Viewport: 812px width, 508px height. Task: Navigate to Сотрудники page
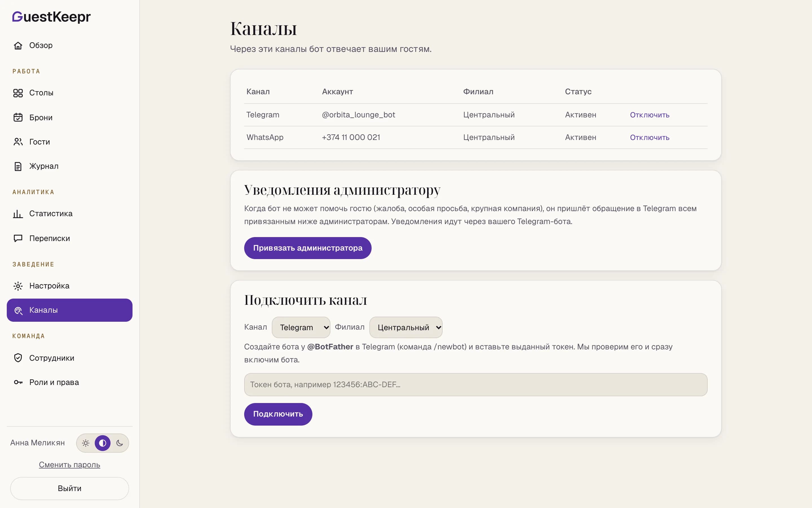[x=69, y=358]
